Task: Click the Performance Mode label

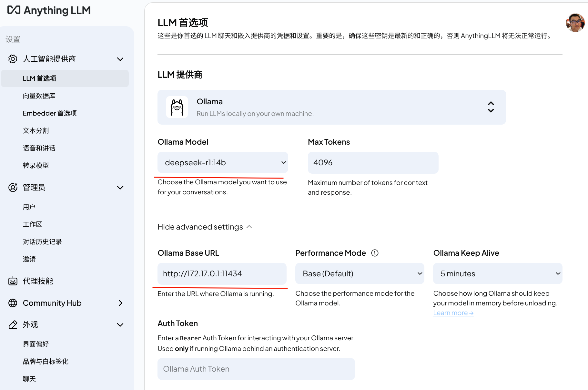Action: click(330, 253)
